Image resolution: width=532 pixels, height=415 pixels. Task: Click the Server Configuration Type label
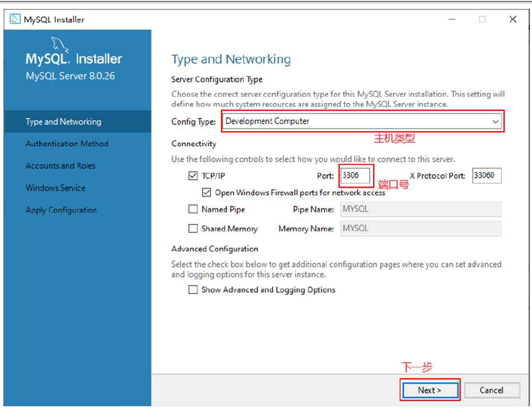pyautogui.click(x=217, y=79)
